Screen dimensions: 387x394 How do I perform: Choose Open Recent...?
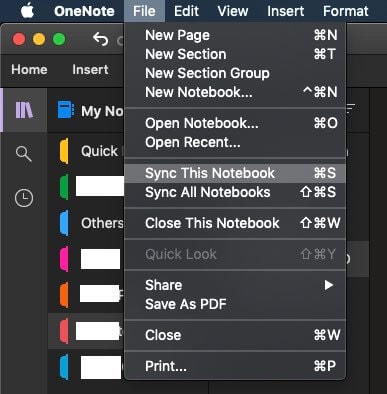(235, 142)
